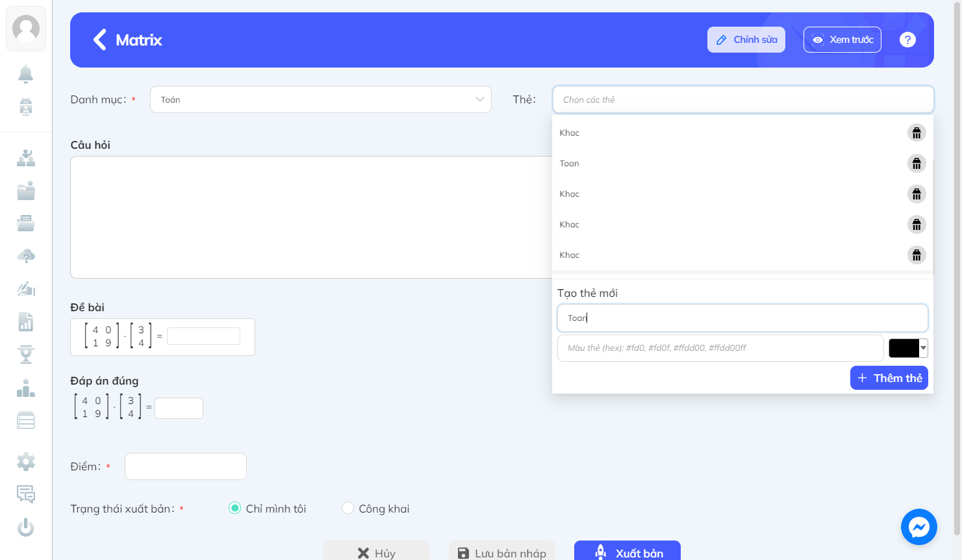
Task: Go back using the arrow beside Matrix
Action: 99,40
